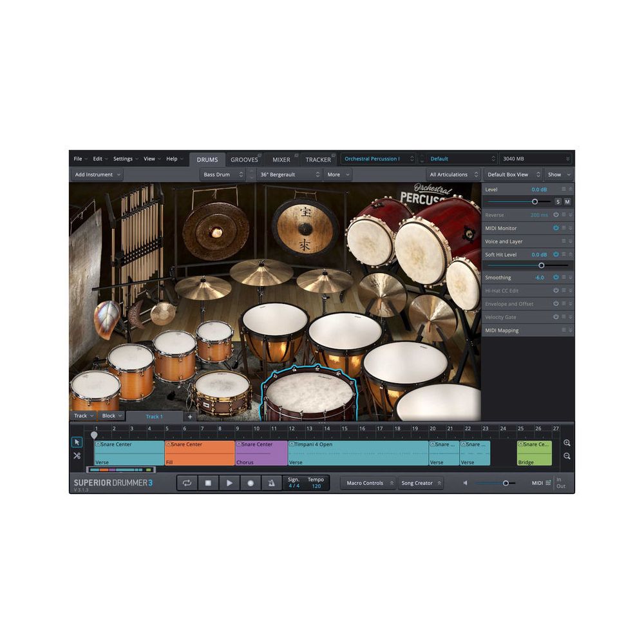Select the scissors cut tool

tap(77, 455)
